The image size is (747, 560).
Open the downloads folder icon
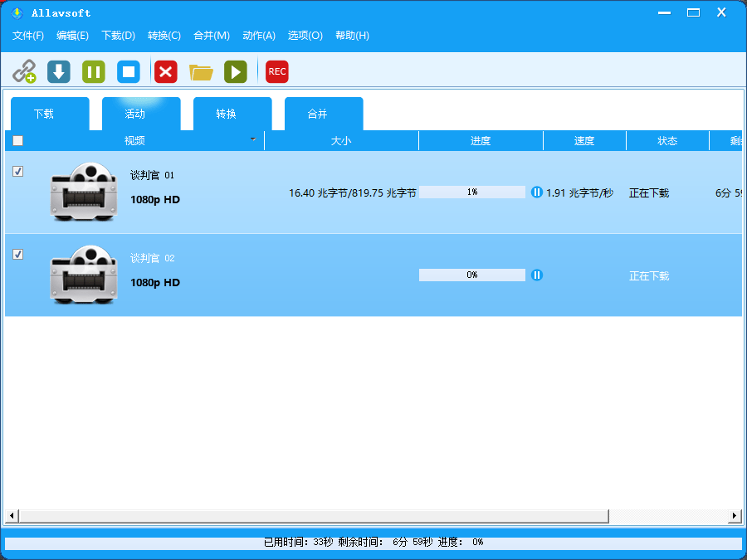201,71
